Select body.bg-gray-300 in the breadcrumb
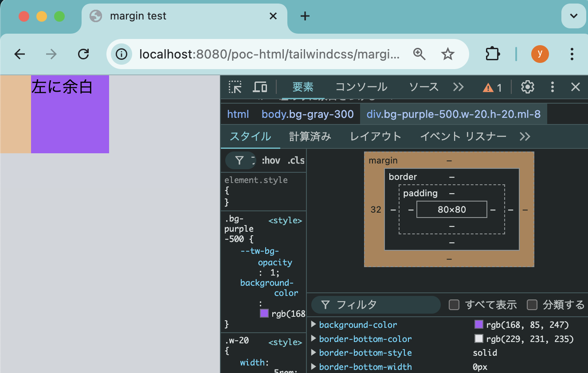The width and height of the screenshot is (588, 373). 308,114
